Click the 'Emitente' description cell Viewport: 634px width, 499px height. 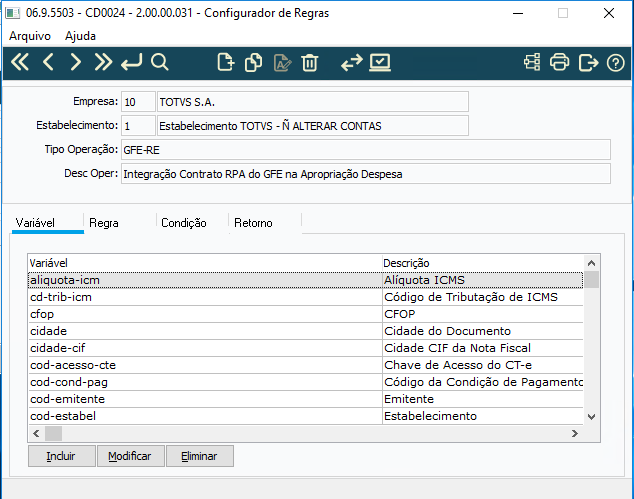click(482, 399)
